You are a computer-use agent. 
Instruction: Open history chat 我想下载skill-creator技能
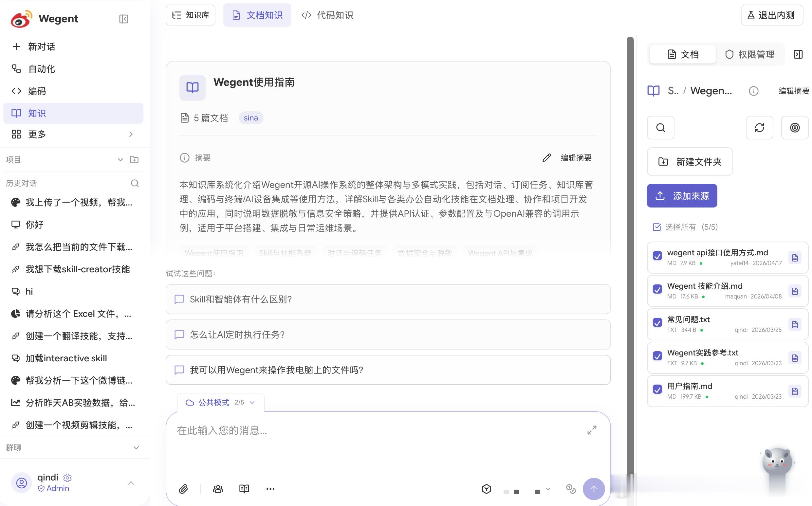[x=73, y=269]
